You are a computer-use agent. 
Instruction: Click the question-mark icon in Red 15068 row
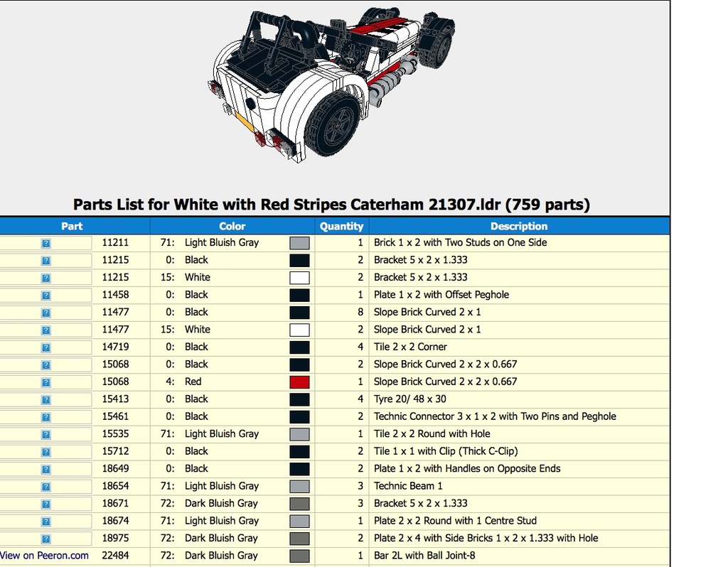coord(46,382)
